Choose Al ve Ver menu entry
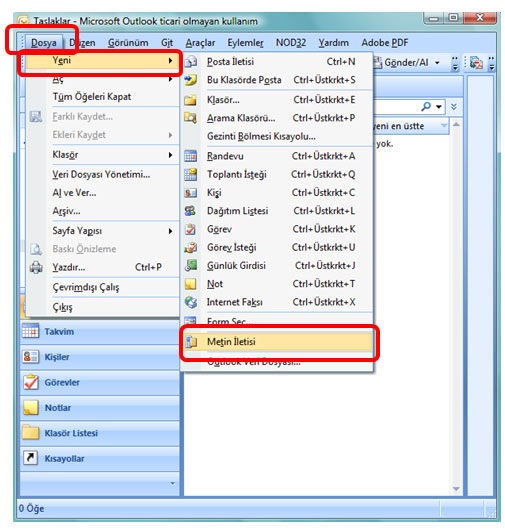 click(x=101, y=193)
